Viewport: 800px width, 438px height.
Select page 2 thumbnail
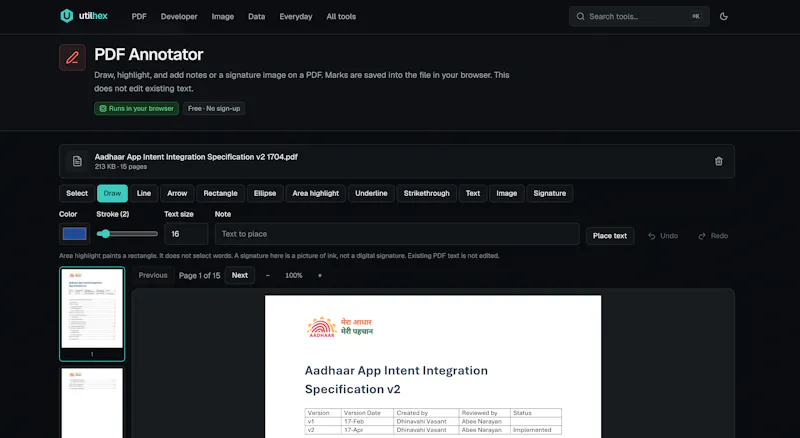[x=92, y=402]
